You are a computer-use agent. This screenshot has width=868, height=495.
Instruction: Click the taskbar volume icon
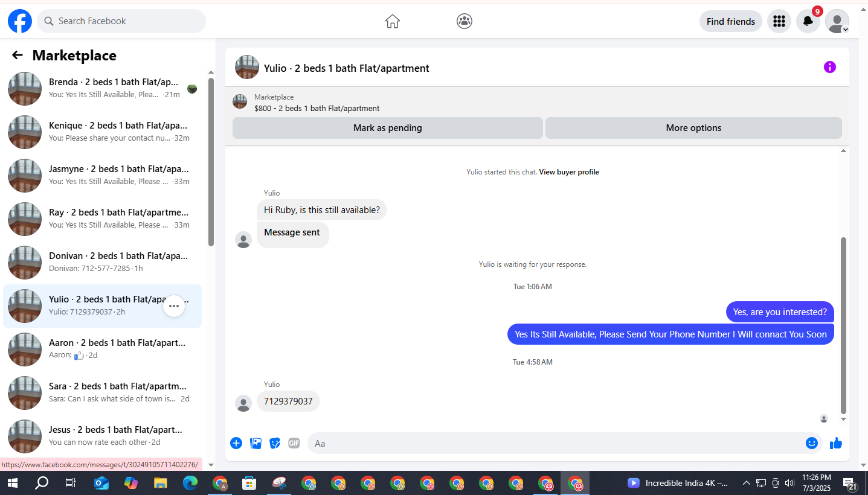[789, 483]
